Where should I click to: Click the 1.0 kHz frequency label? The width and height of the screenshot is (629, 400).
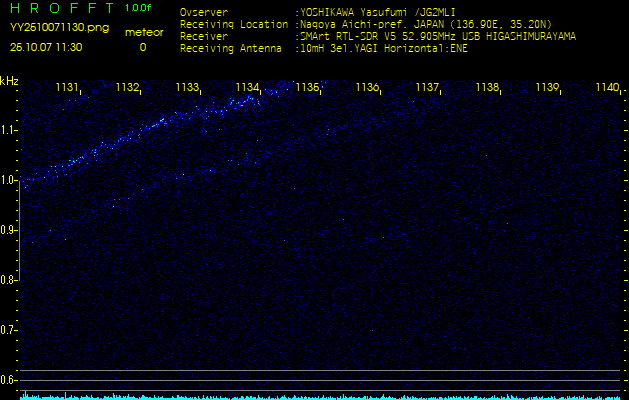[x=8, y=180]
